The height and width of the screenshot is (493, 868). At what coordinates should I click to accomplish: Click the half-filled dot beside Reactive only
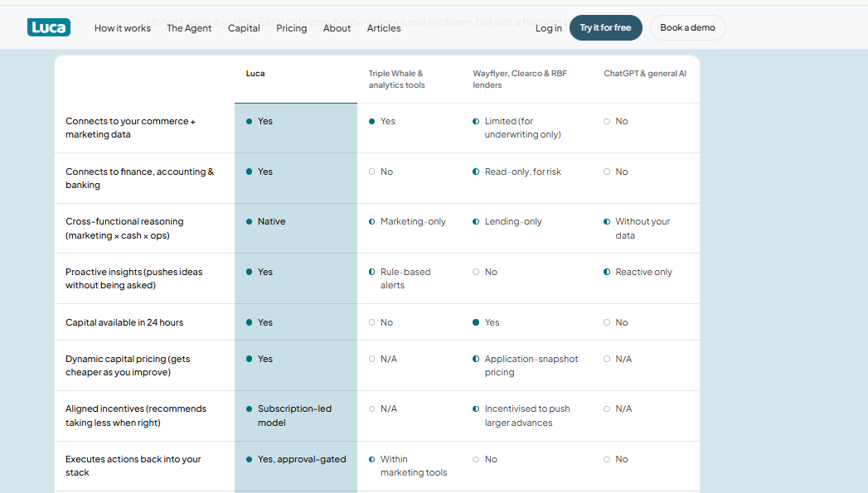point(607,273)
